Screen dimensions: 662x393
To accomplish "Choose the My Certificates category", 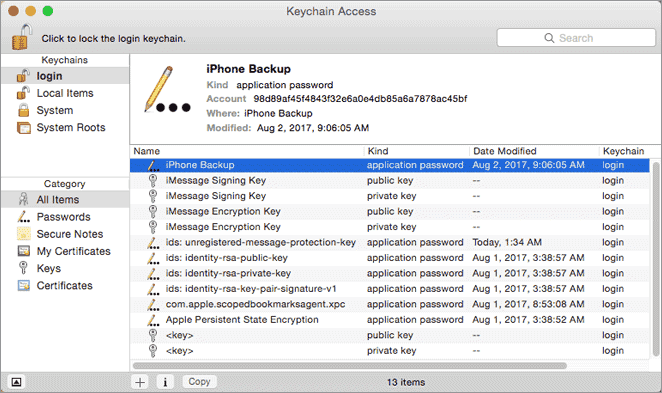I will click(65, 251).
